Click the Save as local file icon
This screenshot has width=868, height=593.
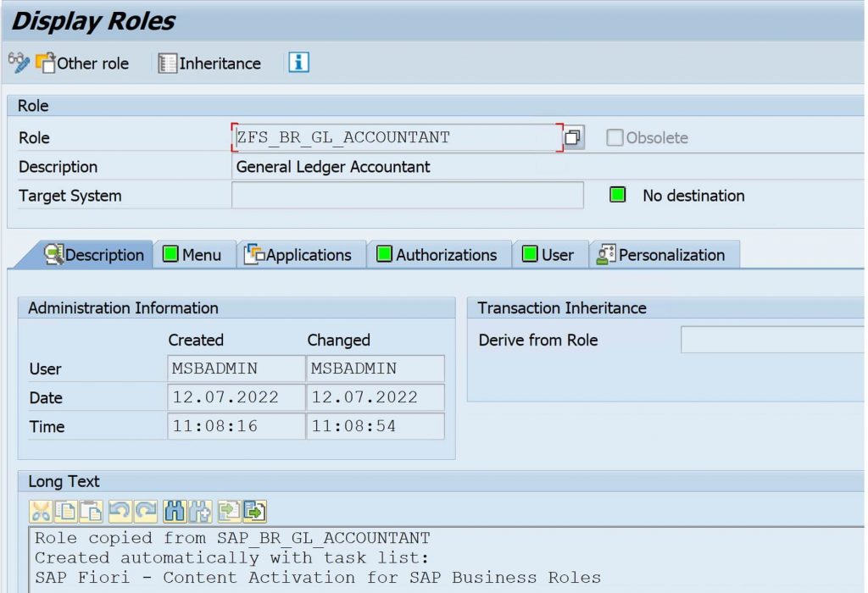254,512
